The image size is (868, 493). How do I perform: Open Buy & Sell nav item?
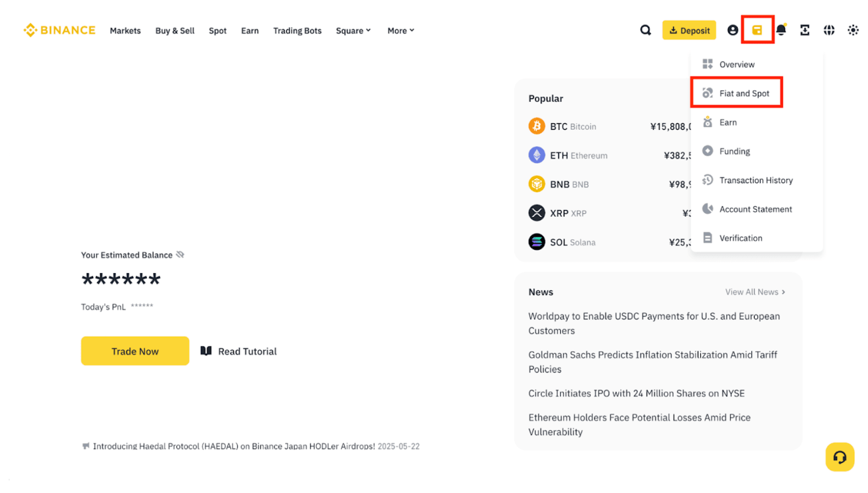(x=175, y=31)
